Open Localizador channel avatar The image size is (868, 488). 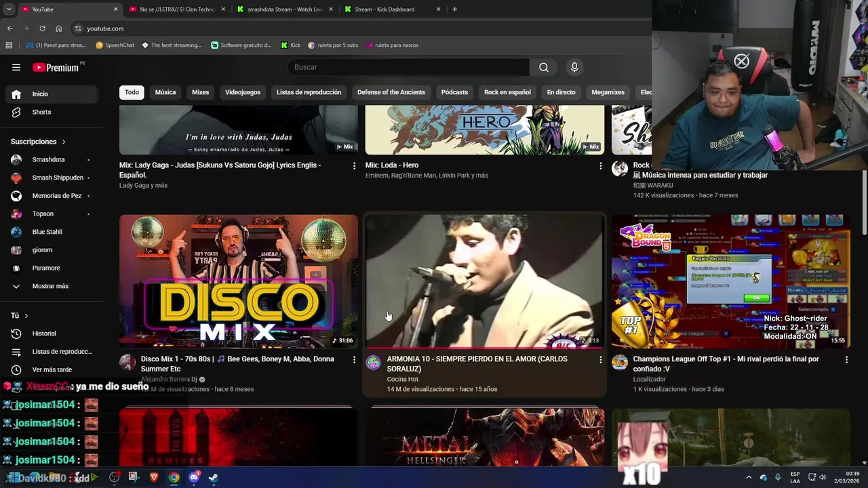click(x=620, y=362)
